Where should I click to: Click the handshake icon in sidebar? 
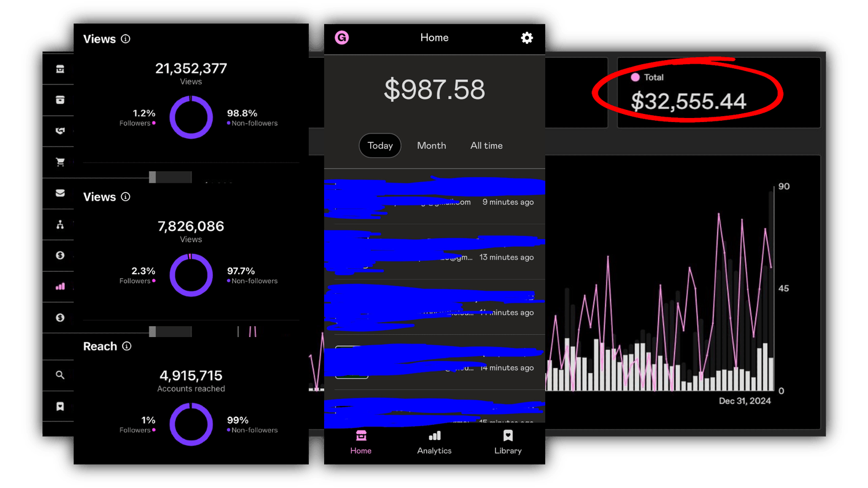tap(60, 131)
